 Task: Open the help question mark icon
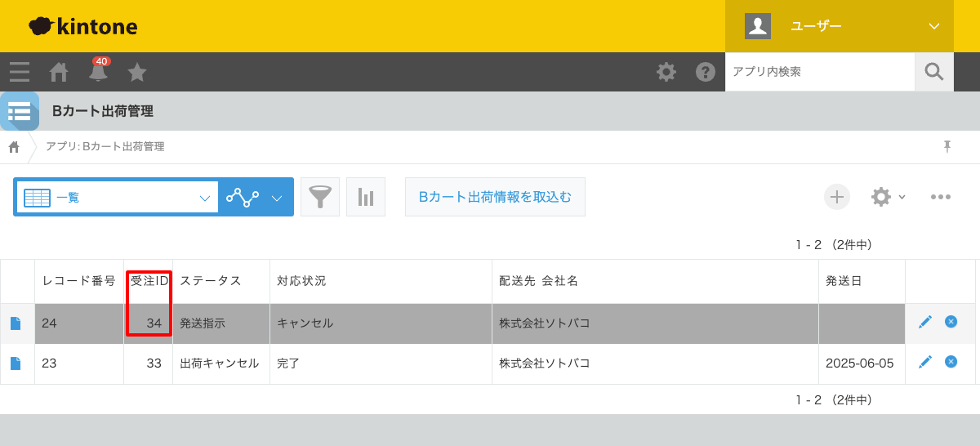pyautogui.click(x=706, y=72)
